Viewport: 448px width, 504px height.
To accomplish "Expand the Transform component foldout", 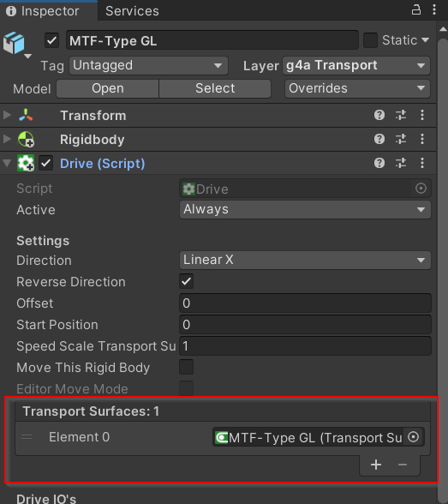I will 7,115.
